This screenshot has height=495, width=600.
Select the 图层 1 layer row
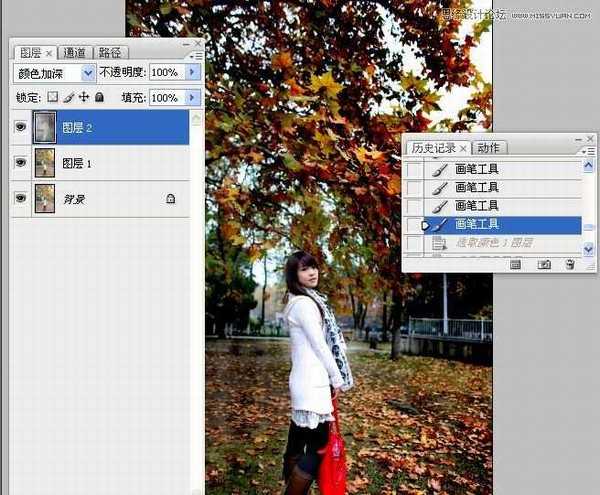click(100, 163)
